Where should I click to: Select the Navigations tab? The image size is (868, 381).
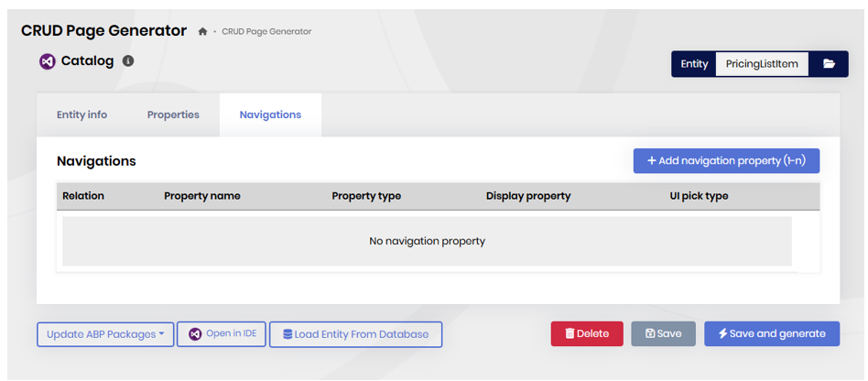pyautogui.click(x=270, y=115)
